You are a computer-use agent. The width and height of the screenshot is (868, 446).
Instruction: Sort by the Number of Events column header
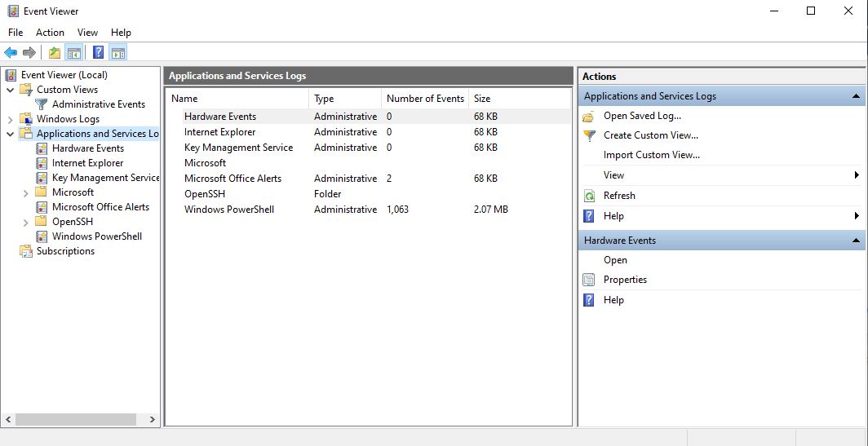click(x=425, y=99)
